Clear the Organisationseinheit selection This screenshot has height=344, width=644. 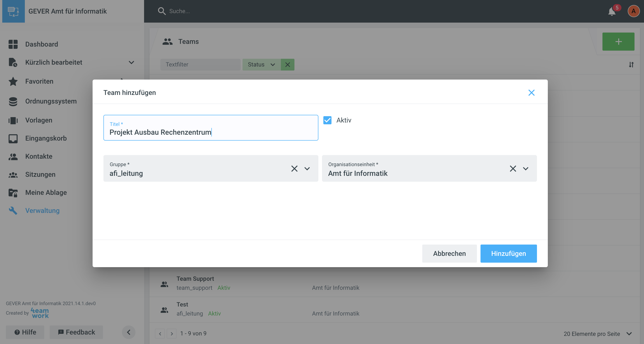[513, 169]
